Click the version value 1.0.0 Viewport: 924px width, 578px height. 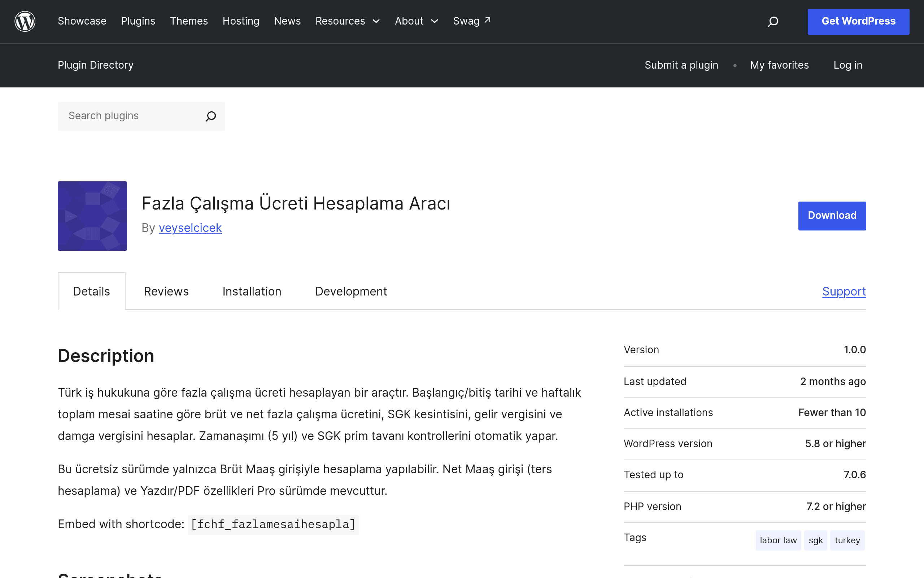(854, 350)
